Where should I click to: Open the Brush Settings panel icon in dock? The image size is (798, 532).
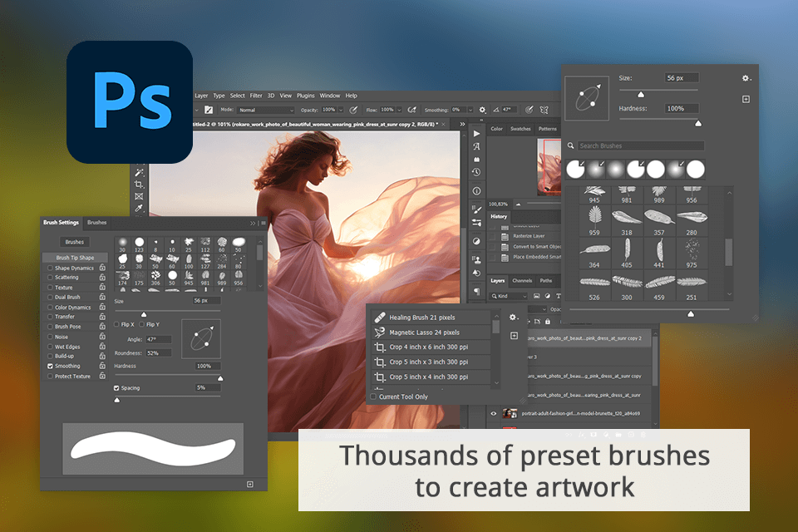(476, 209)
